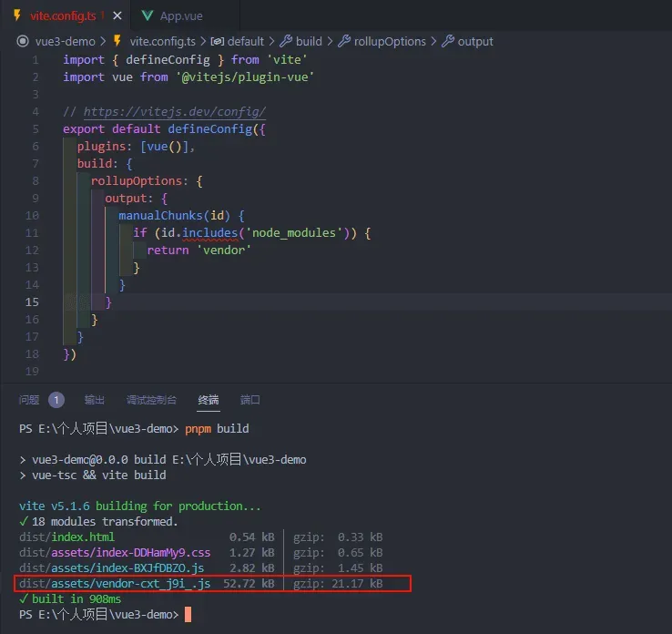Open the https://vitejs.dev/config/ link in the code comment
The image size is (672, 634).
point(175,111)
